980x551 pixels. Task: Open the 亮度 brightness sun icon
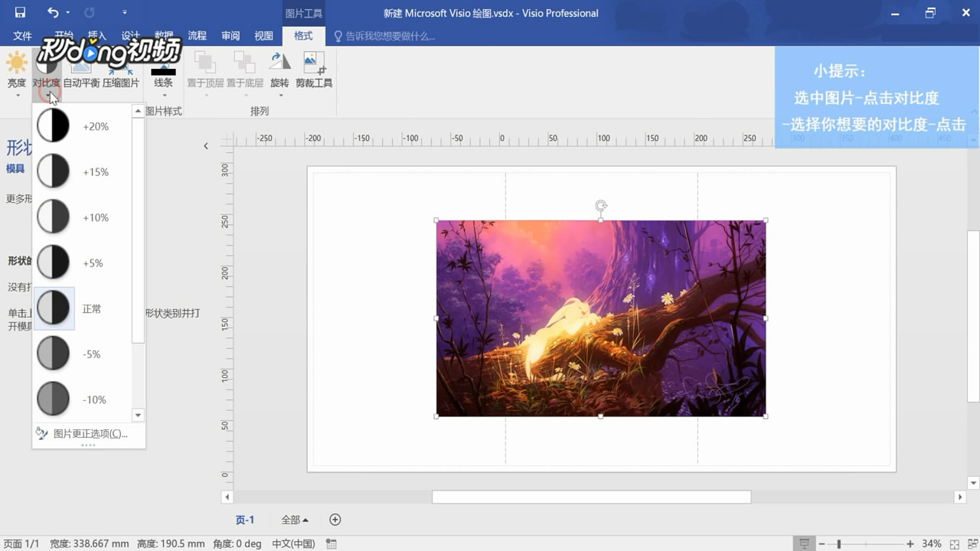coord(16,63)
